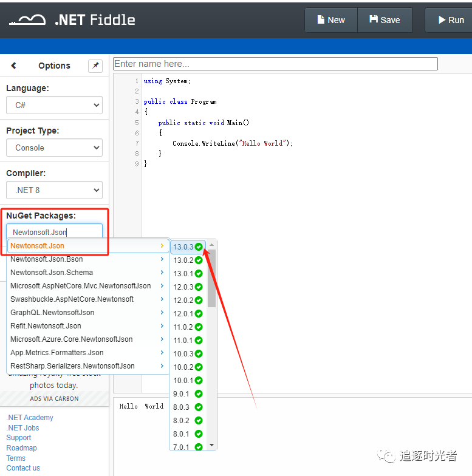This screenshot has width=472, height=476.
Task: Select Newtonsoft.Json.Bson package suggestion
Action: click(x=87, y=259)
